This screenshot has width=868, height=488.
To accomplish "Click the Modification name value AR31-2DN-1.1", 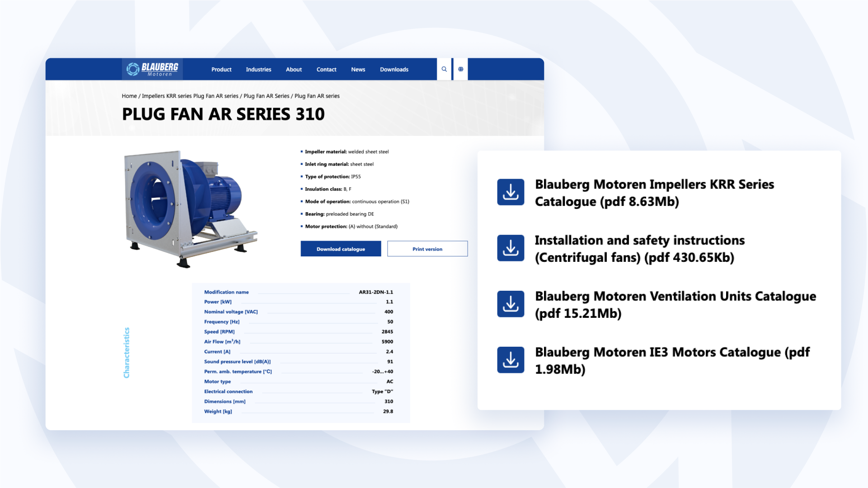I will tap(376, 292).
